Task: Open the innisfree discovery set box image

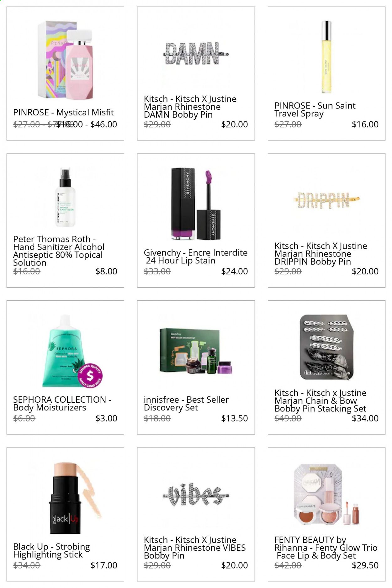Action: coord(196,351)
